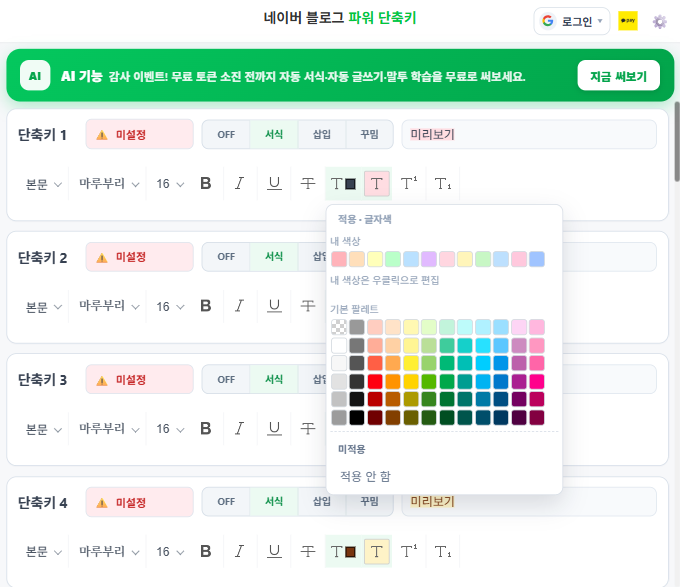This screenshot has width=680, height=587.
Task: Open 본문 style dropdown in 단축키 2
Action: click(43, 307)
